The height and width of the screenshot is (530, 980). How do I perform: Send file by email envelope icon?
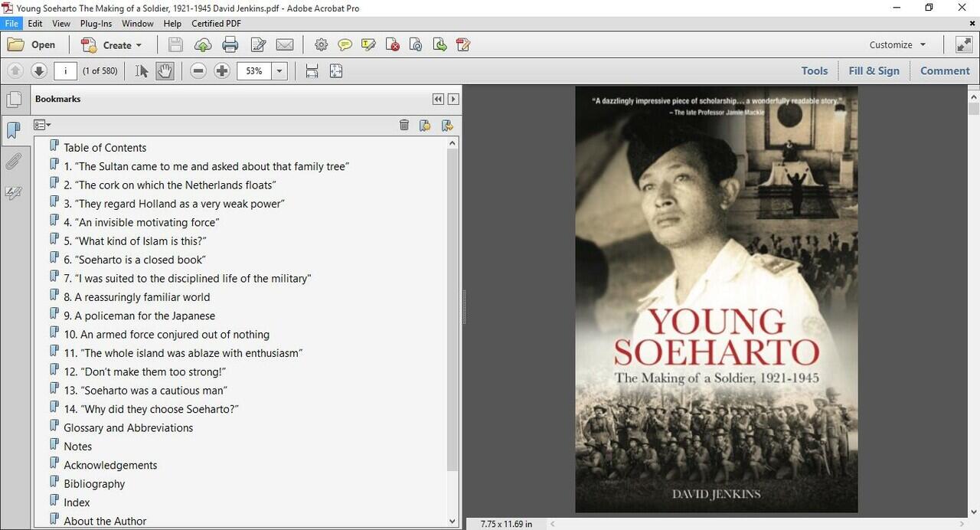285,45
